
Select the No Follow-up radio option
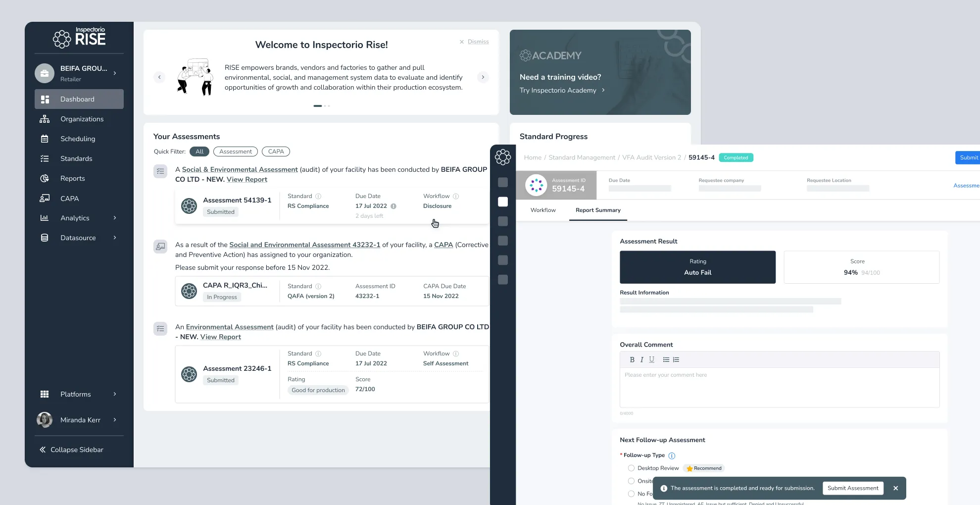click(631, 494)
